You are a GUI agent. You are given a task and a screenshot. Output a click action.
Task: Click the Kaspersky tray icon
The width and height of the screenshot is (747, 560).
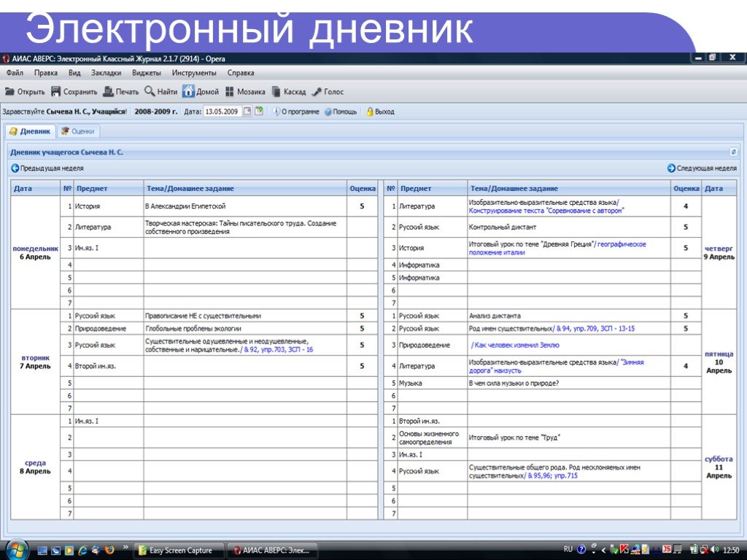click(624, 550)
